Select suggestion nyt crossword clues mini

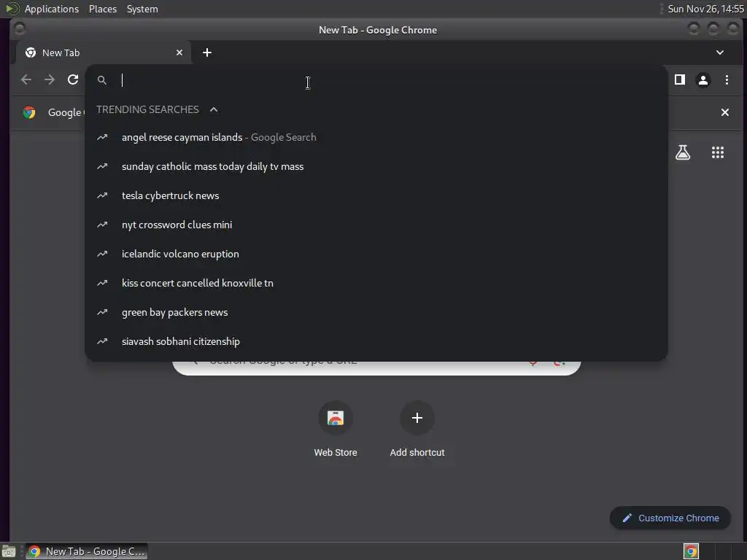point(376,225)
